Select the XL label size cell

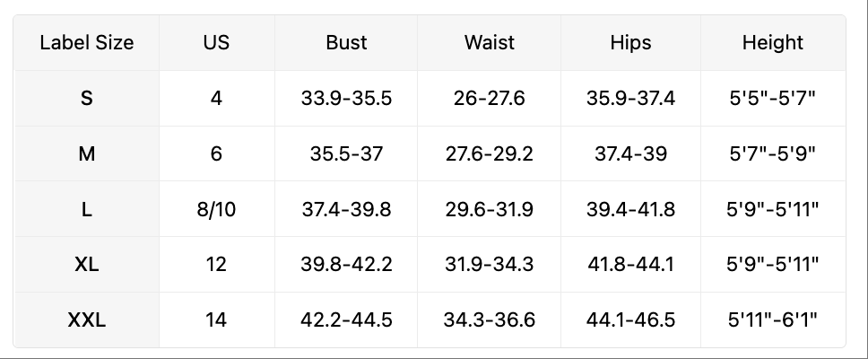pos(87,265)
